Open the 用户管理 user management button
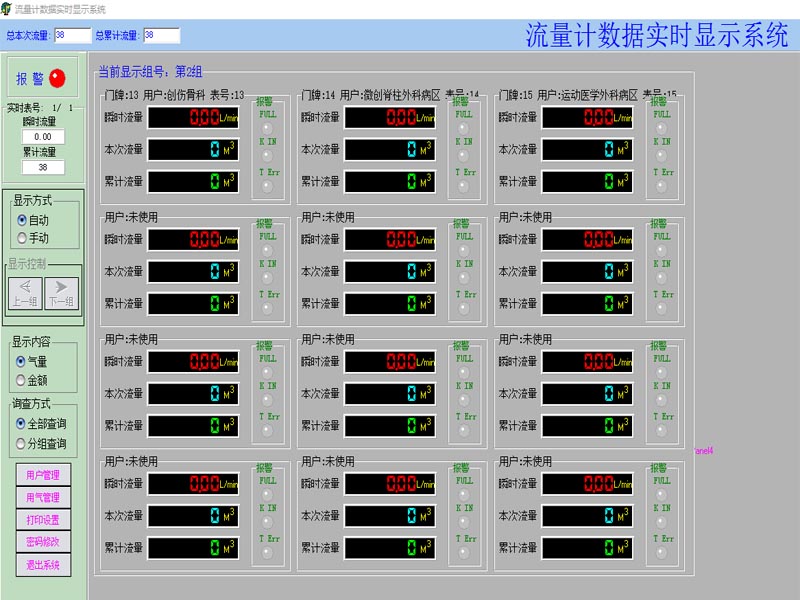Image resolution: width=800 pixels, height=600 pixels. tap(43, 475)
